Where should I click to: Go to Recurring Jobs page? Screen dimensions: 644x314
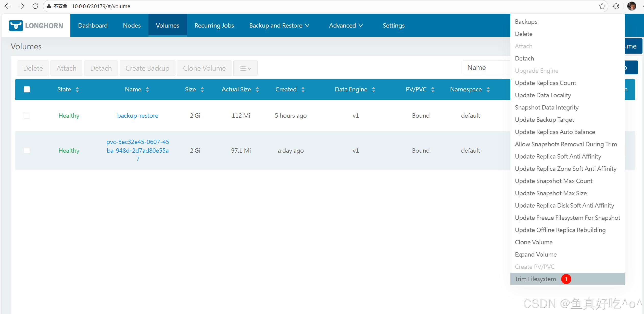pyautogui.click(x=214, y=26)
